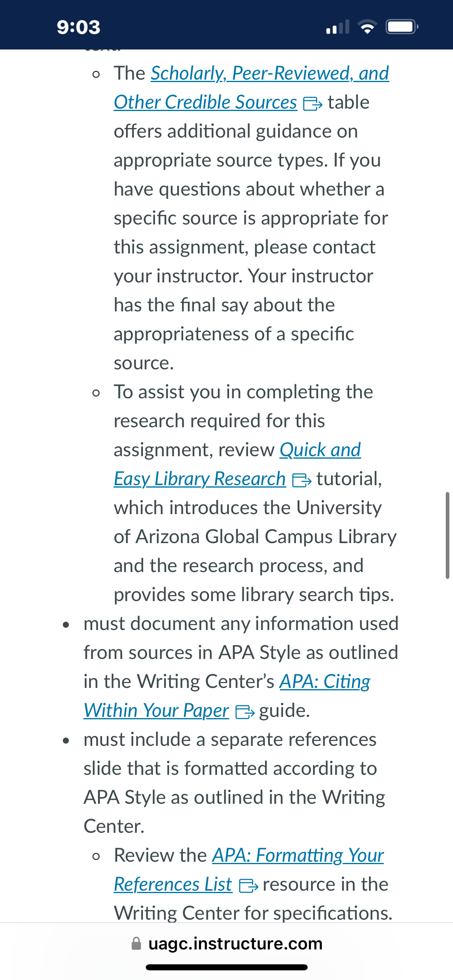Tap external link icon after References List

coord(248,886)
